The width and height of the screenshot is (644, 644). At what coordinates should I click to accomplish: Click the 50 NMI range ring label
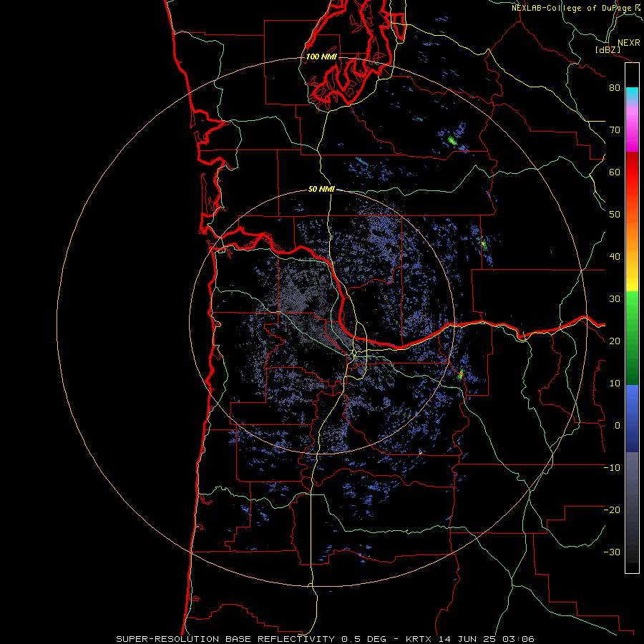pos(321,190)
